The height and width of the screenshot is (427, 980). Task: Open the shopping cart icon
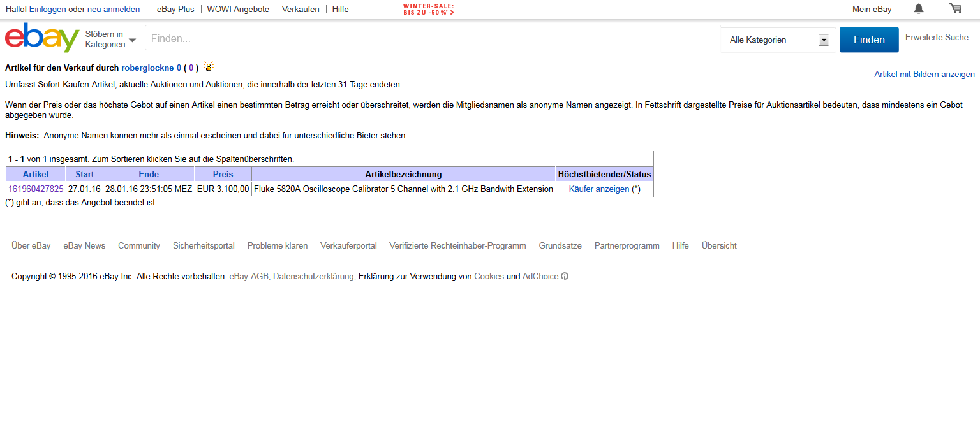coord(956,9)
